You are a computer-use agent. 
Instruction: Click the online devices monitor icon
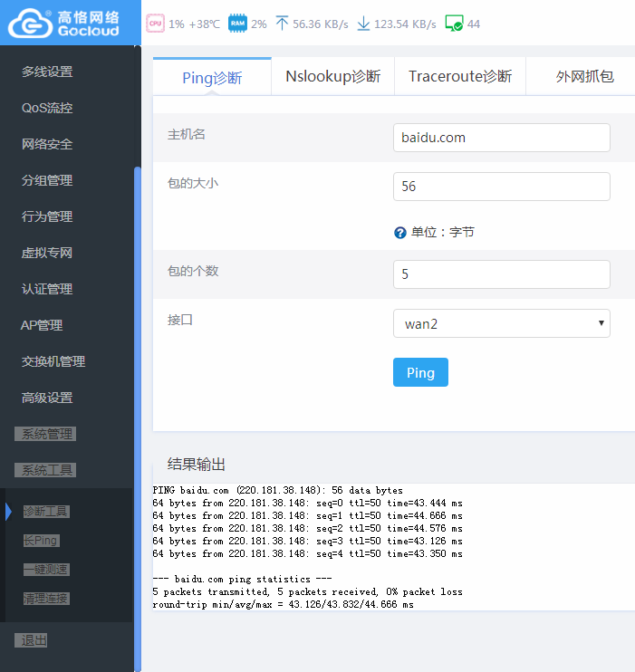(454, 24)
